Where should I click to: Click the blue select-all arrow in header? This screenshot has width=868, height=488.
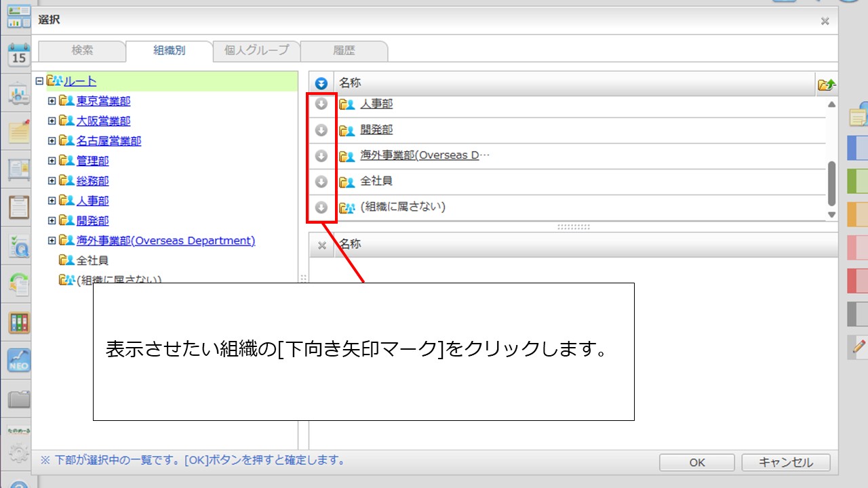(321, 83)
